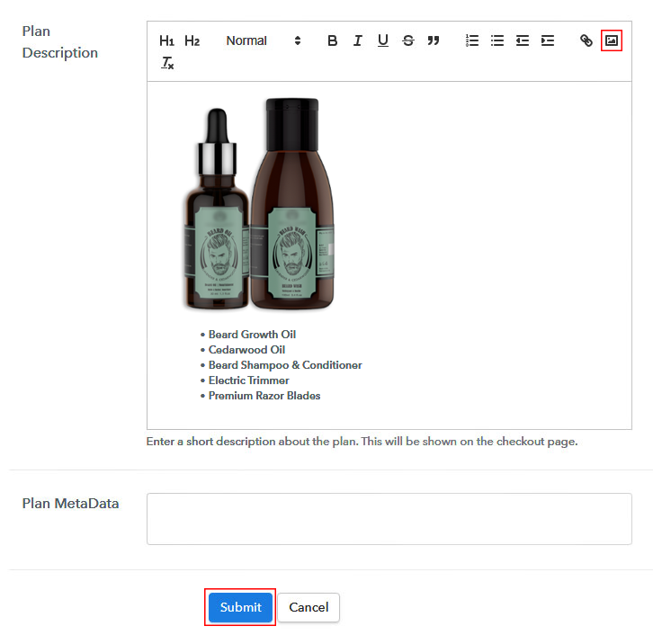Image resolution: width=653 pixels, height=644 pixels.
Task: Apply Heading 2 format
Action: (x=192, y=40)
